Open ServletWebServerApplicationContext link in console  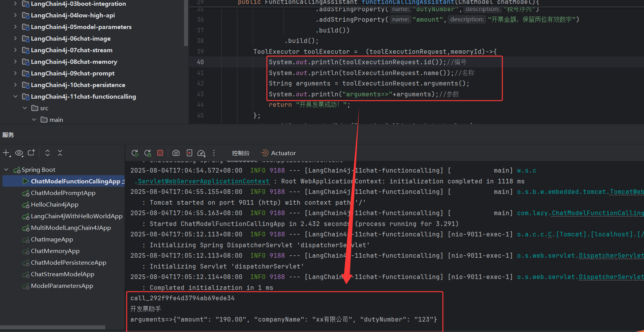[203, 181]
